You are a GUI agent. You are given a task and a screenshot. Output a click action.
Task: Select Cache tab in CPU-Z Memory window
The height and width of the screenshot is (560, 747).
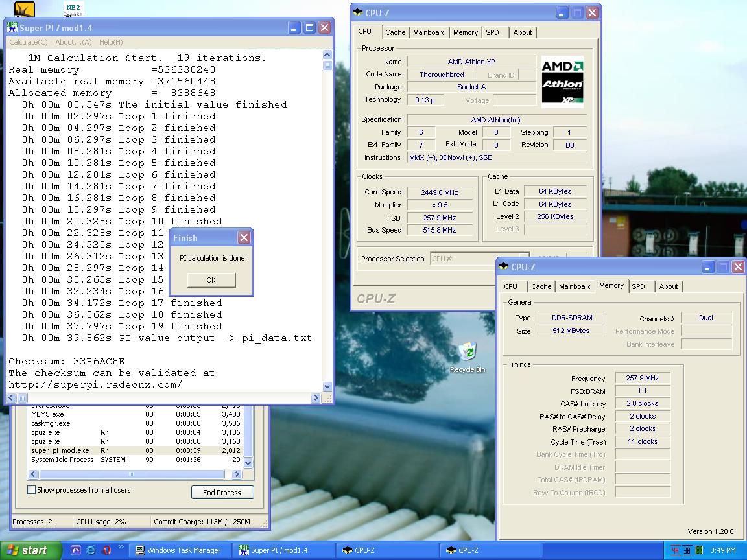click(x=541, y=286)
